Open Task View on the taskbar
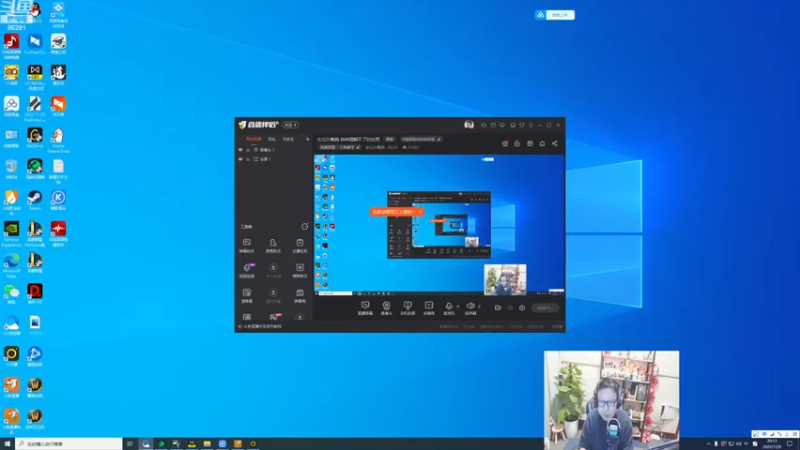The height and width of the screenshot is (450, 800). pos(130,444)
